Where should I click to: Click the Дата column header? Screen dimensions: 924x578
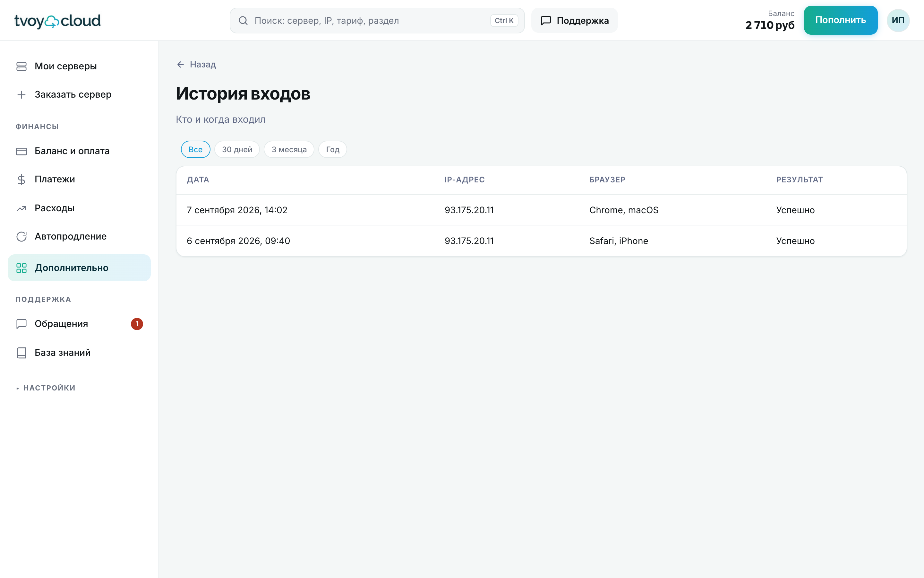(198, 180)
